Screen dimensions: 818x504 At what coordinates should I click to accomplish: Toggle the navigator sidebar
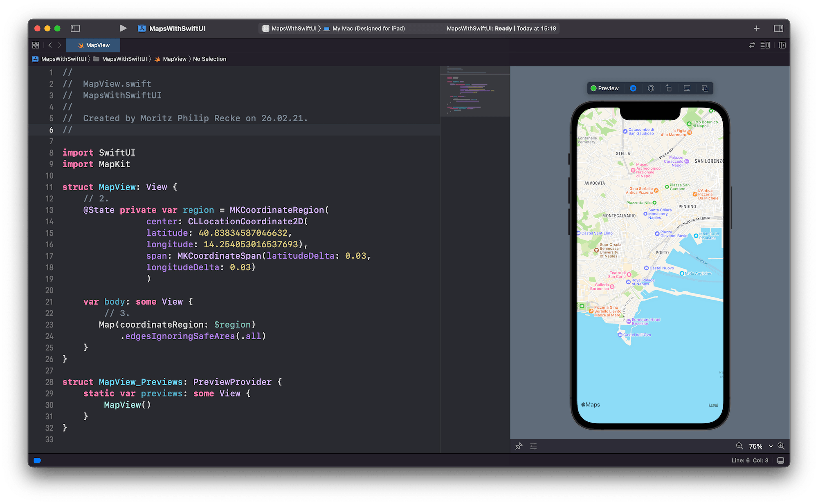[75, 28]
